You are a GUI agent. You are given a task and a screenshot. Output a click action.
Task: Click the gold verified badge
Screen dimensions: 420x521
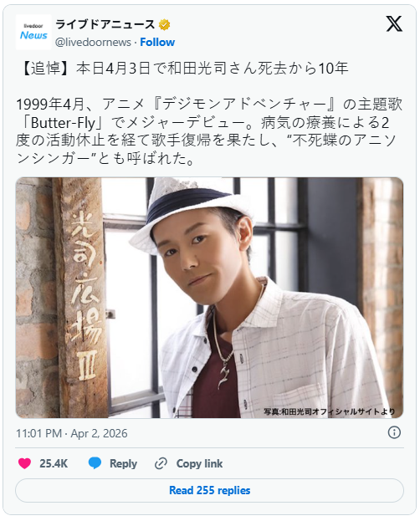click(x=164, y=24)
